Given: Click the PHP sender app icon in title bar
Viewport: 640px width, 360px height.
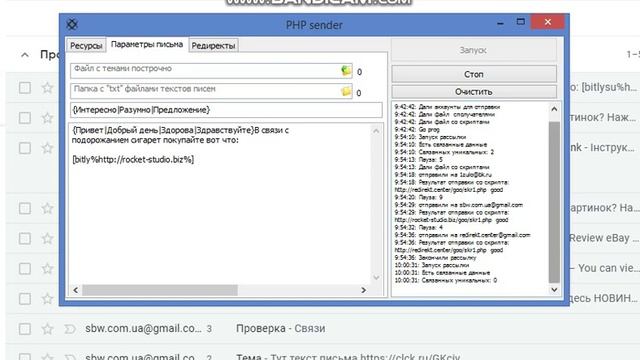Looking at the screenshot, I should (x=72, y=24).
